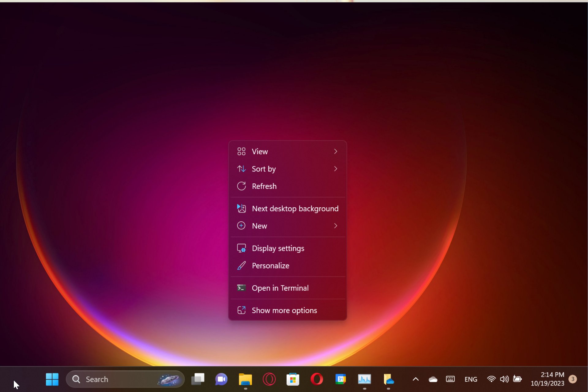Switch the ENG input language indicator

click(471, 379)
